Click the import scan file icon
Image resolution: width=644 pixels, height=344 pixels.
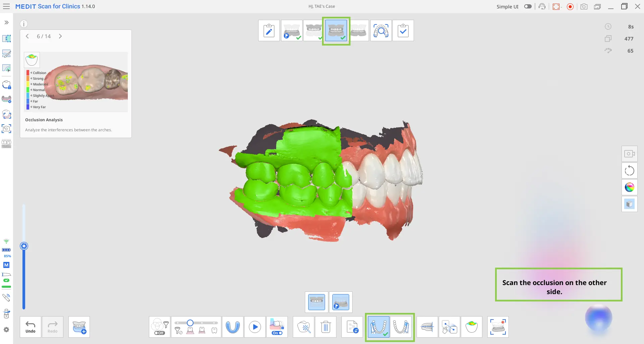(352, 327)
